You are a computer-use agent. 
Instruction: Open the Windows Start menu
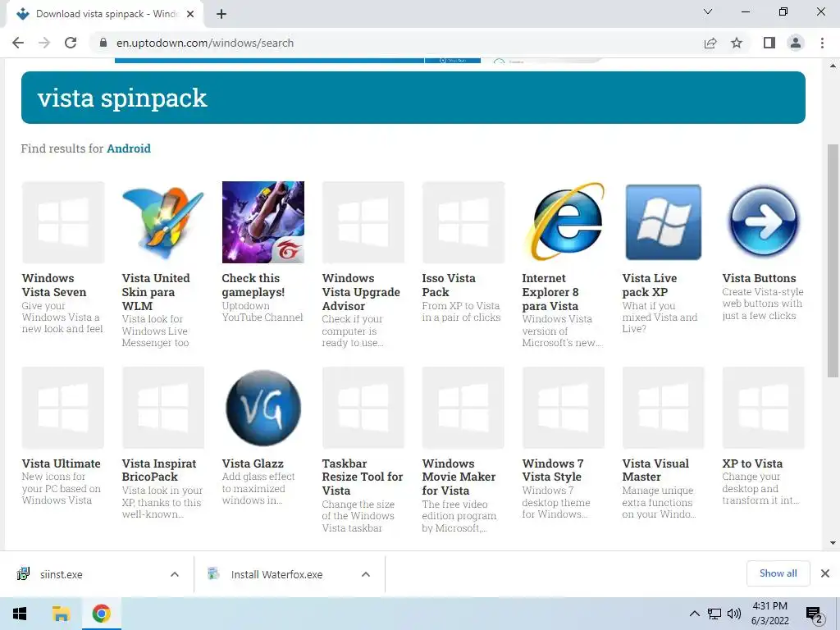(20, 614)
